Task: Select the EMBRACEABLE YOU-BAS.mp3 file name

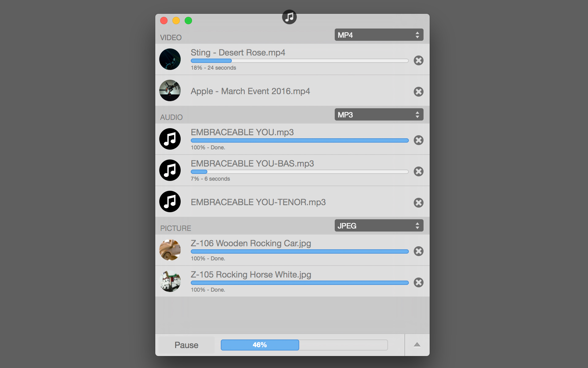Action: pyautogui.click(x=252, y=163)
